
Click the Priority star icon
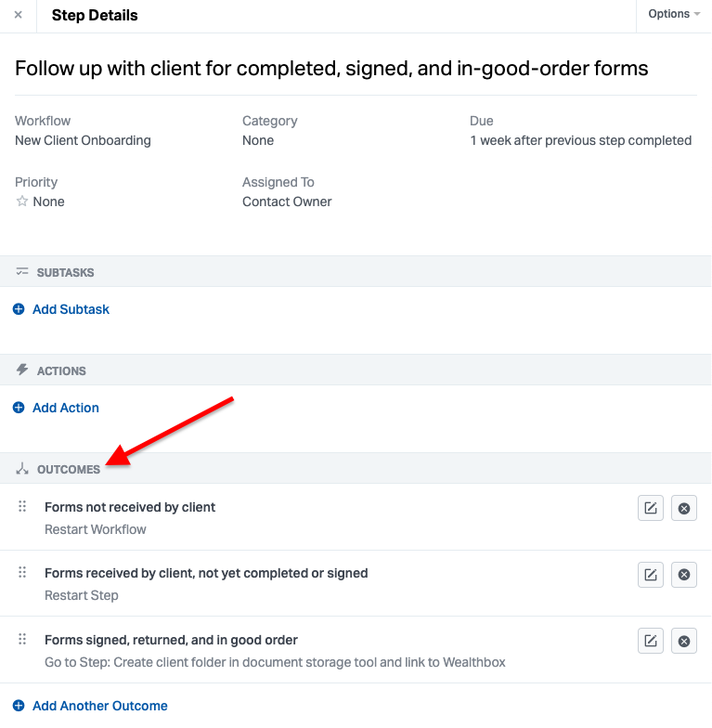[x=22, y=201]
